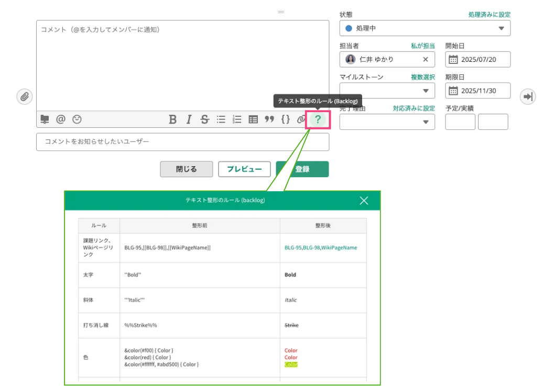Click the paperclip attach file icon
Image resolution: width=554 pixels, height=392 pixels.
(x=25, y=96)
